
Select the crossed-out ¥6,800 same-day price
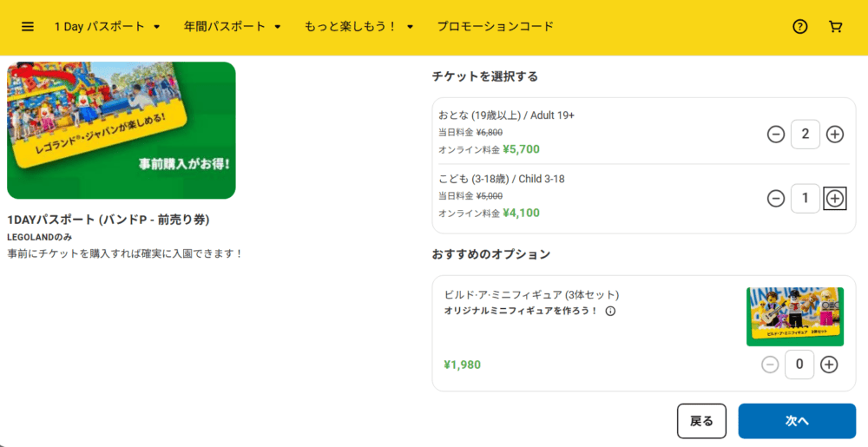tap(490, 132)
